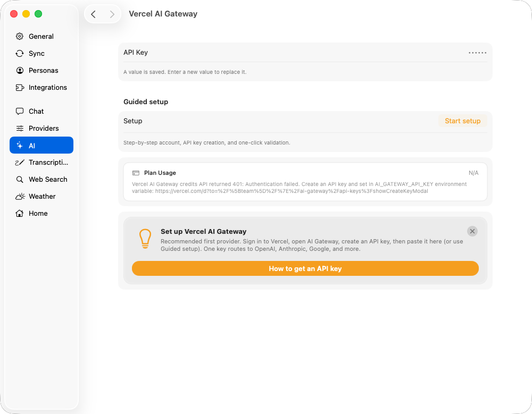Click the Plan Usage label
The image size is (532, 414).
pos(160,173)
